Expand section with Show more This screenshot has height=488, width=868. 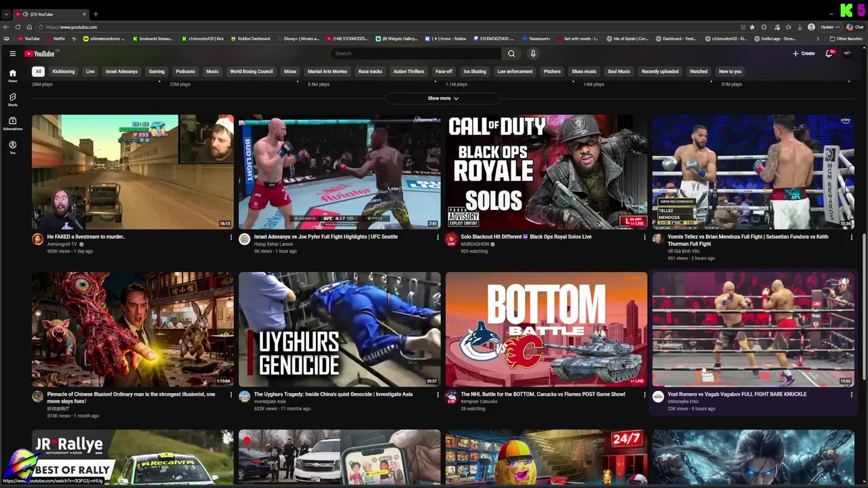coord(443,98)
